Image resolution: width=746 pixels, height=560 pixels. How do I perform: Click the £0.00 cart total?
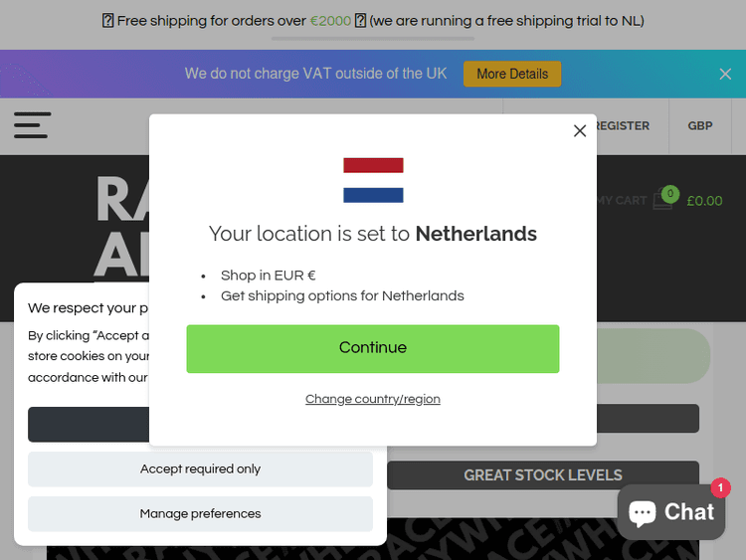click(x=704, y=200)
